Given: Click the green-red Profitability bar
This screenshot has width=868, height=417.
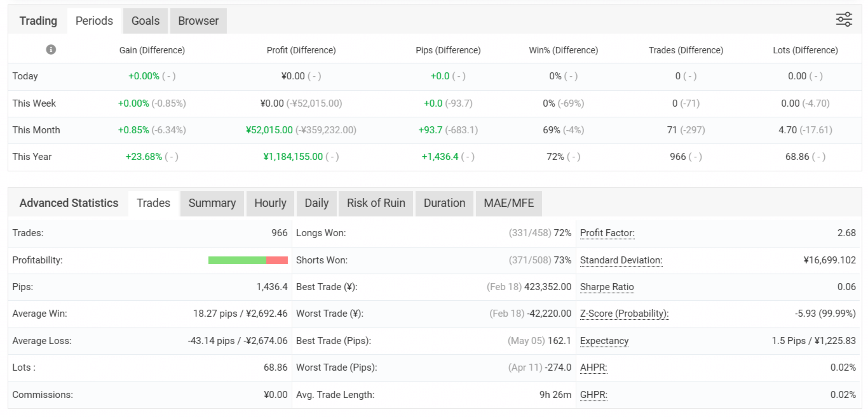Looking at the screenshot, I should point(248,260).
